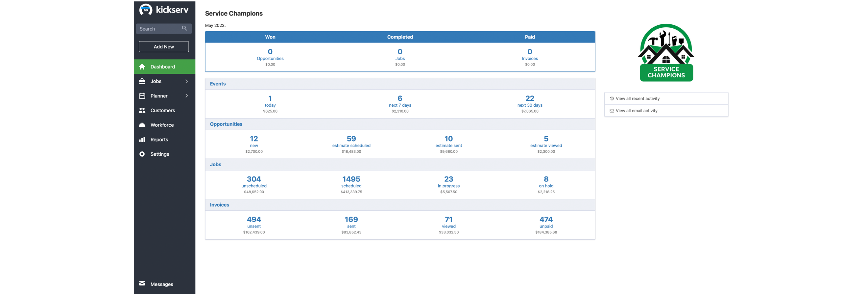Click the Service Champions logo image

pyautogui.click(x=666, y=52)
